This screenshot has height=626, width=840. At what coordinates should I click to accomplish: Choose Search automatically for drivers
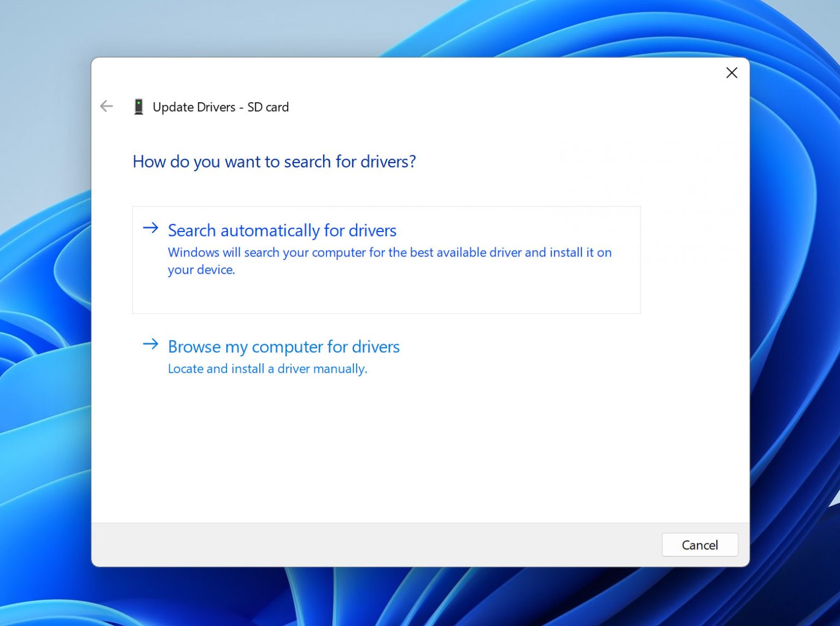point(282,230)
